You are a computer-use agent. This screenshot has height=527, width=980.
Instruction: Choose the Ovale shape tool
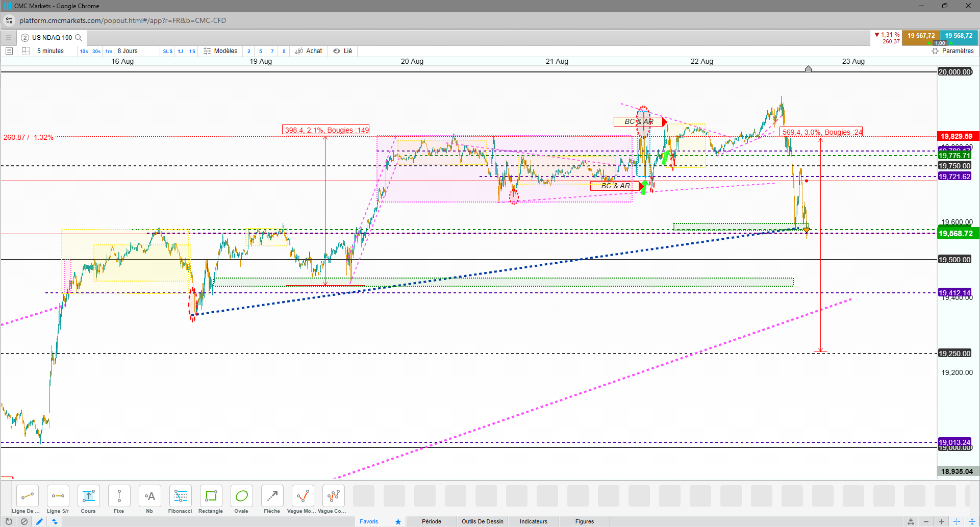click(x=241, y=499)
